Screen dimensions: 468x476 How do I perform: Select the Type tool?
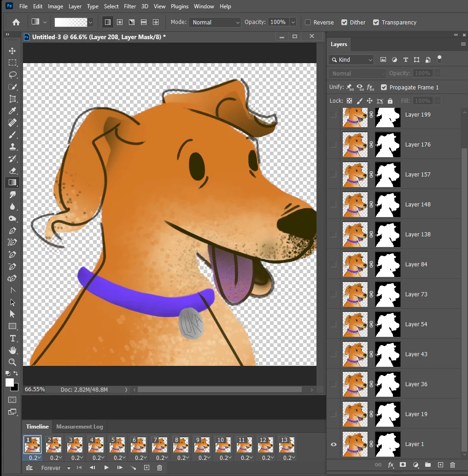tap(12, 338)
